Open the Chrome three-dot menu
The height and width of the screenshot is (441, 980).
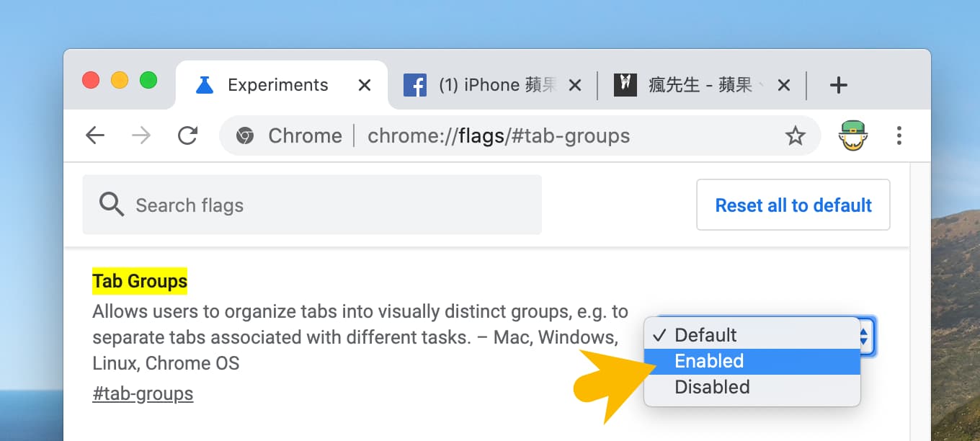(899, 135)
